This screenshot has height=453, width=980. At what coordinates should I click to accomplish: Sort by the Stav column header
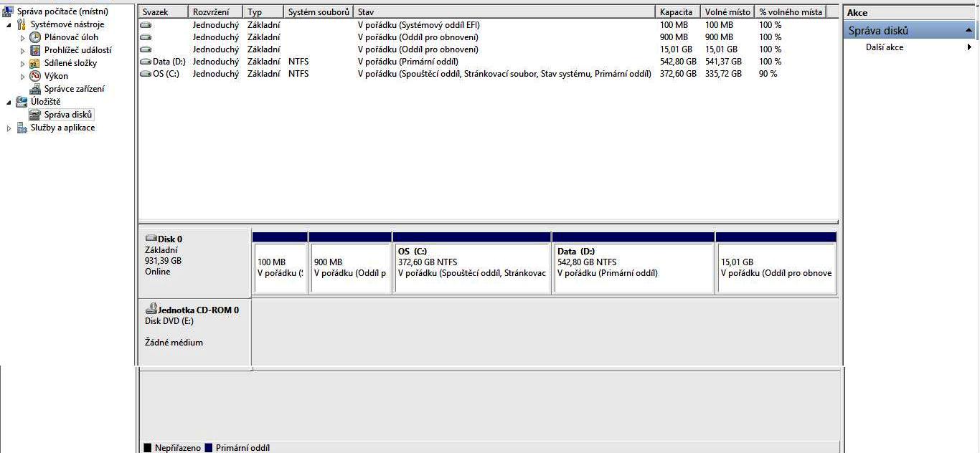pyautogui.click(x=505, y=12)
